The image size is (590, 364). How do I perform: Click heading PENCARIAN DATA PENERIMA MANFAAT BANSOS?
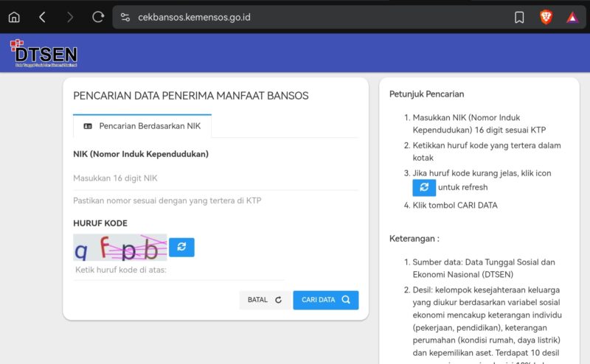tap(191, 96)
